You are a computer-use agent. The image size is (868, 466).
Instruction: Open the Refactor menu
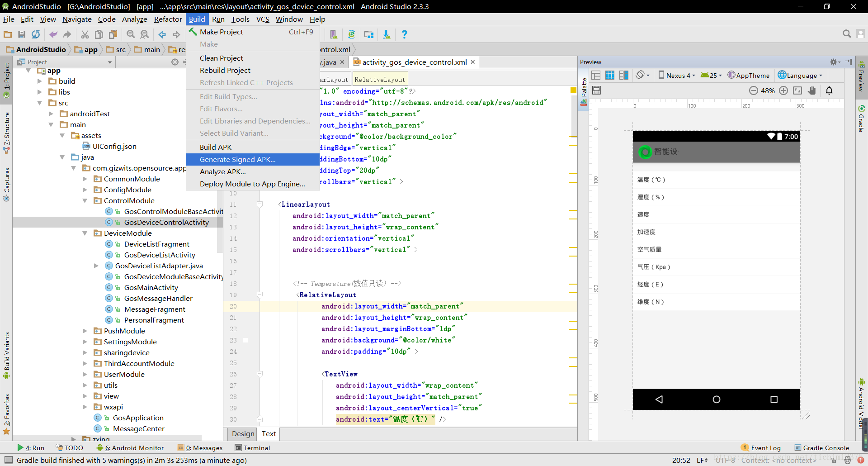[x=168, y=19]
